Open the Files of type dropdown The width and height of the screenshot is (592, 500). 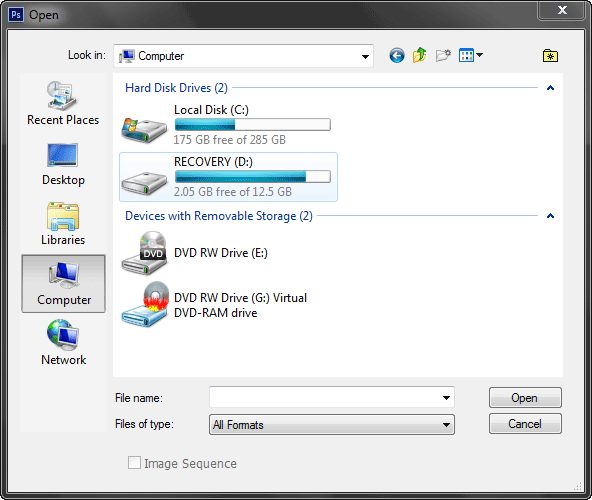click(x=331, y=424)
